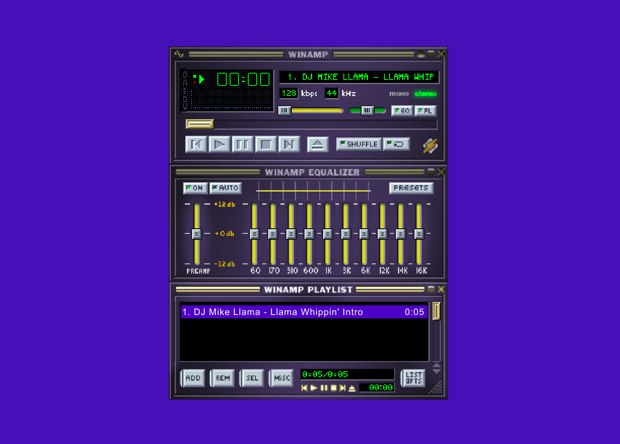Close the Winamp Equalizer window
Image resolution: width=620 pixels, height=444 pixels.
(x=441, y=172)
